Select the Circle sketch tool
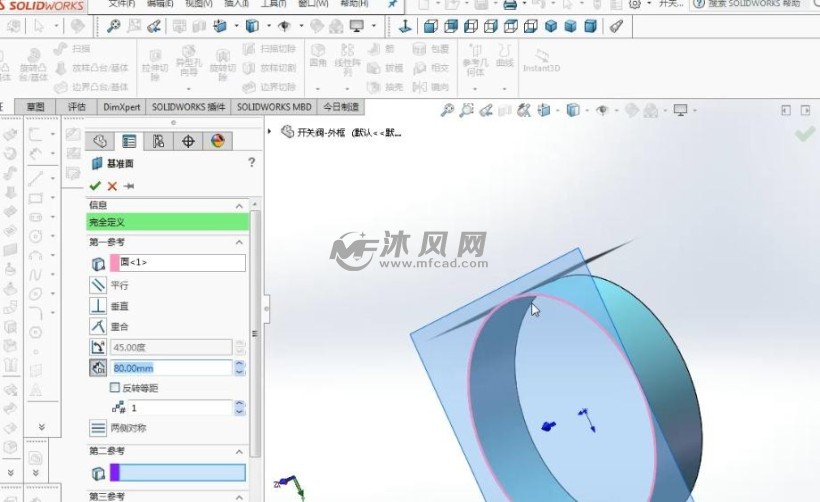 36,236
